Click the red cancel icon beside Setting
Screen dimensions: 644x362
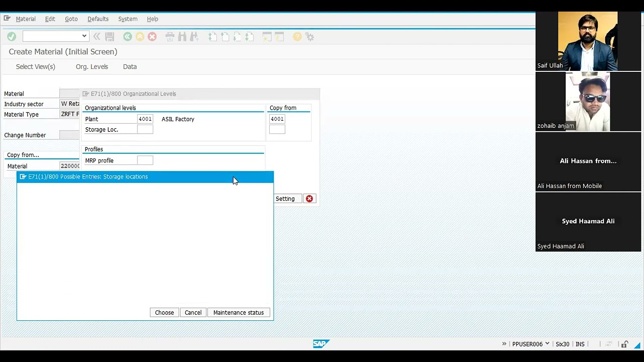coord(309,199)
